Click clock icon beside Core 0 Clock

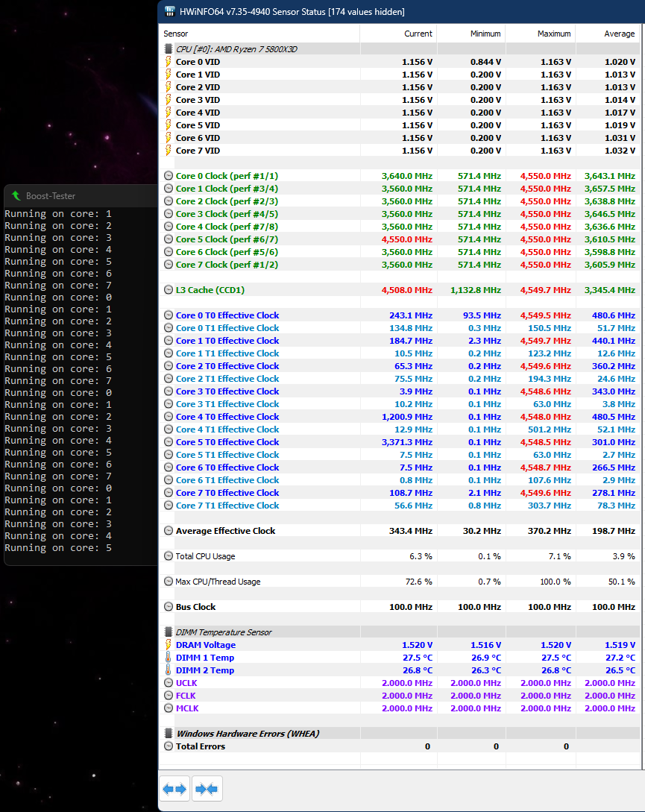click(x=169, y=176)
